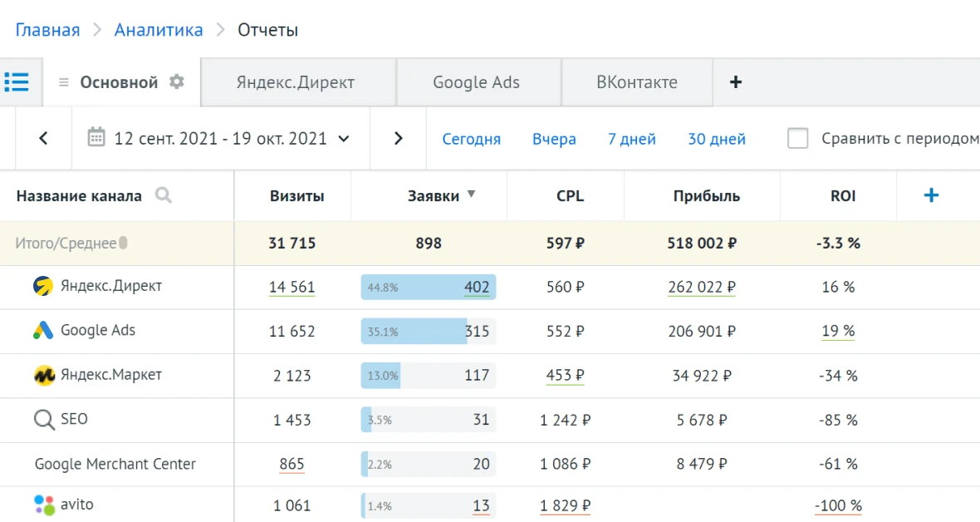This screenshot has width=980, height=522.
Task: Open settings gear on Основной tab
Action: coord(176,81)
